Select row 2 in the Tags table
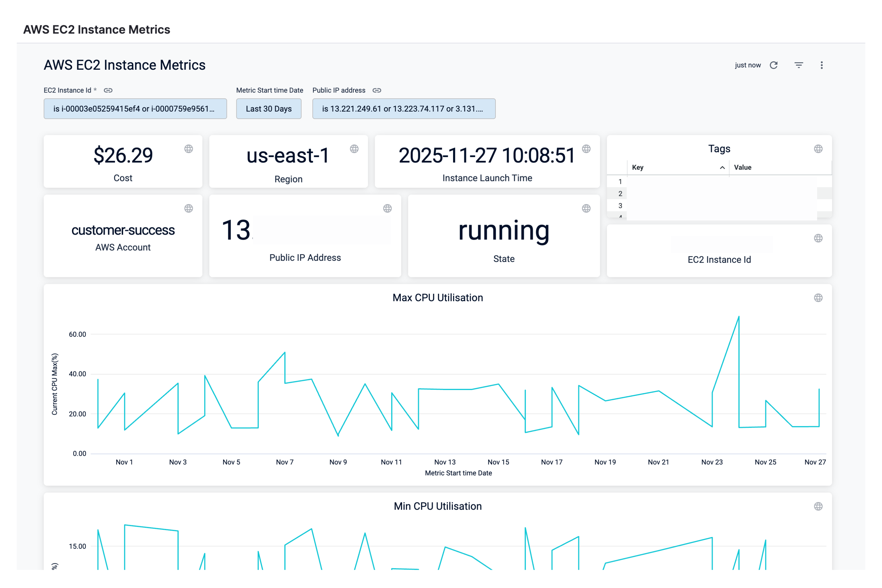This screenshot has height=588, width=882. click(620, 193)
